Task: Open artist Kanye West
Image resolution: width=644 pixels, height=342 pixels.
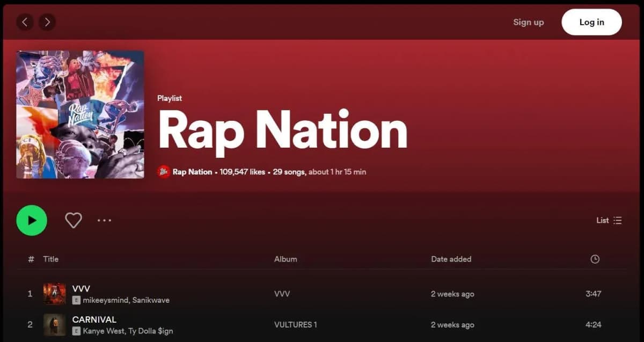Action: click(x=104, y=331)
